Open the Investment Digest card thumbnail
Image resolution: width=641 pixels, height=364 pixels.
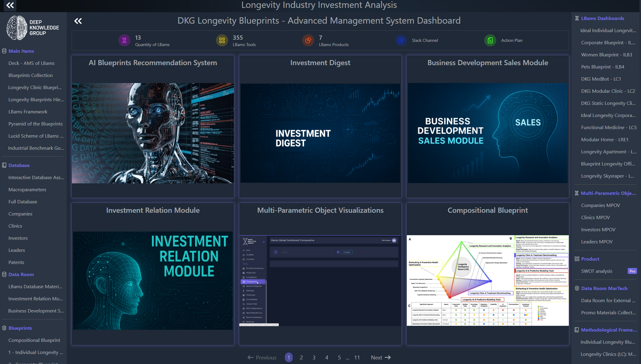[x=320, y=133]
